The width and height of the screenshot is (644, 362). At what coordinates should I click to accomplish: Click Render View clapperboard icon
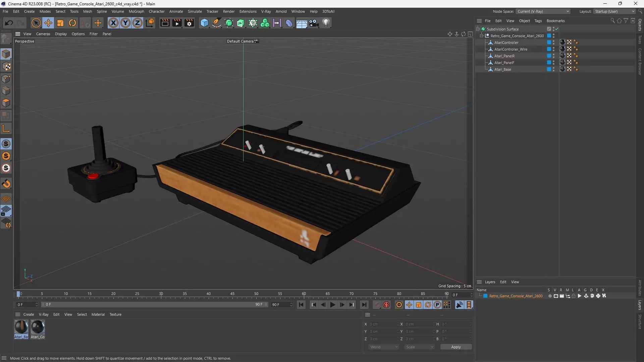(x=165, y=23)
